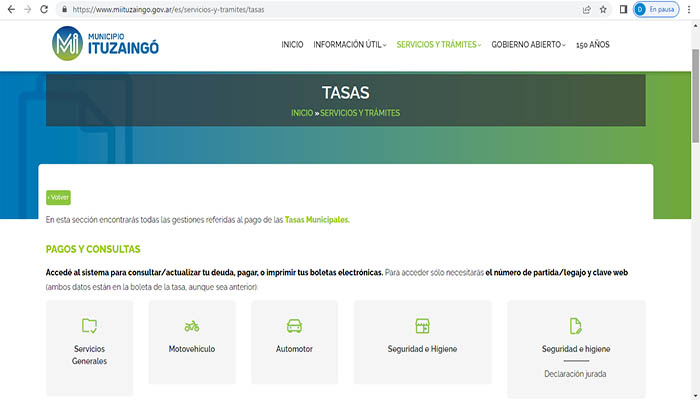This screenshot has height=400, width=700.
Task: Select the Automotor car icon
Action: (294, 326)
